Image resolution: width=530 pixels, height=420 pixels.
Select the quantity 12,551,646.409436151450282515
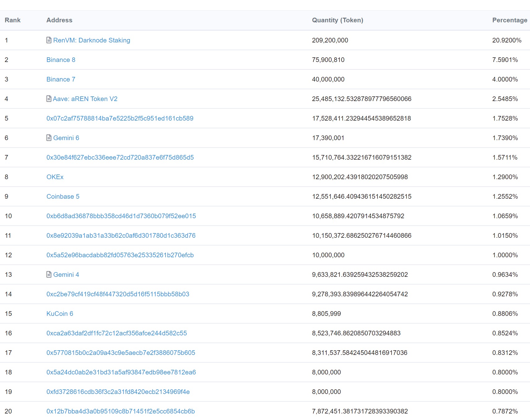[x=362, y=197]
